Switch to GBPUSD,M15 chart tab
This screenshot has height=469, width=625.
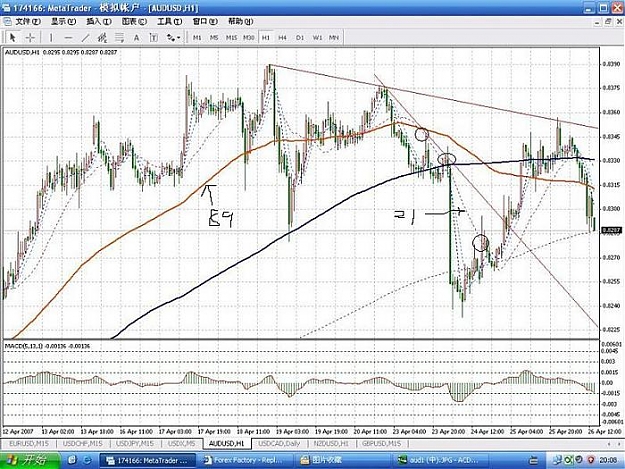[x=381, y=443]
